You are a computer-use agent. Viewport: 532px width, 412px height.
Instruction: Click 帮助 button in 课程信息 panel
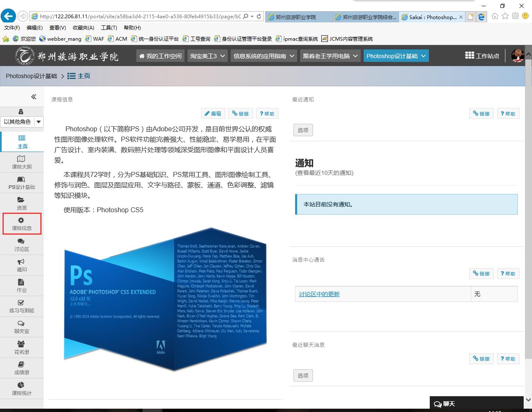267,113
